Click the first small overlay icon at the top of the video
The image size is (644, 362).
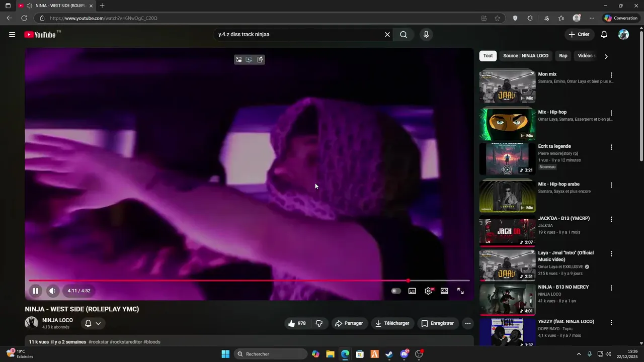coord(239,59)
